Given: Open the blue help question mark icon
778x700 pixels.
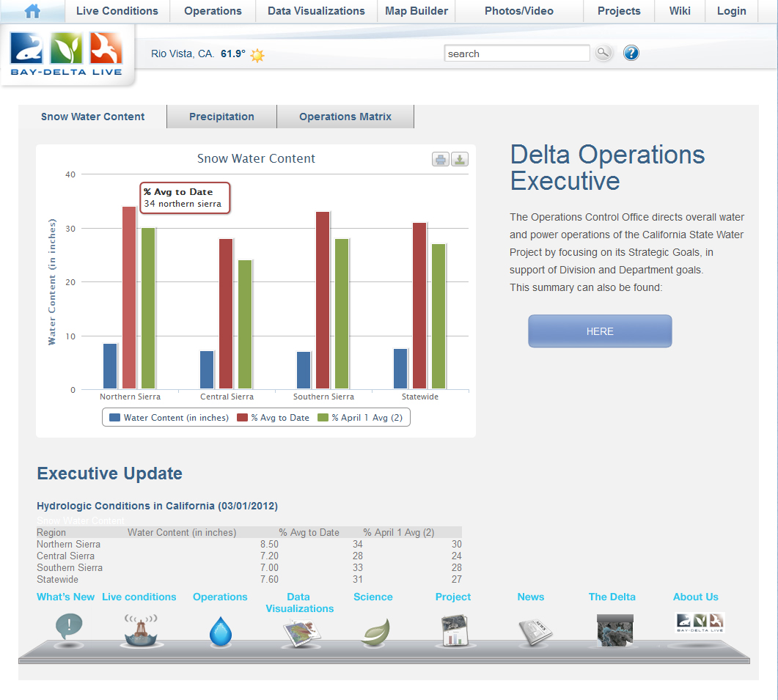Looking at the screenshot, I should (x=631, y=53).
